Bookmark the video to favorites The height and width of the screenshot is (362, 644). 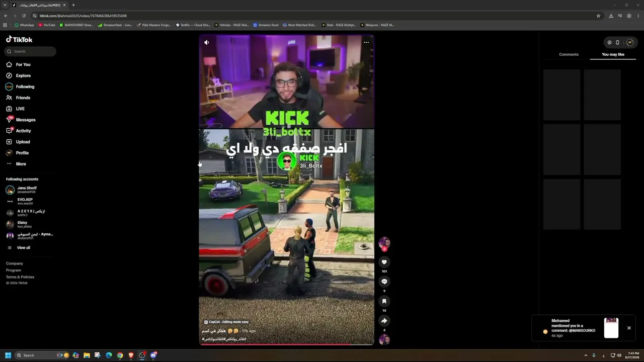pyautogui.click(x=384, y=301)
